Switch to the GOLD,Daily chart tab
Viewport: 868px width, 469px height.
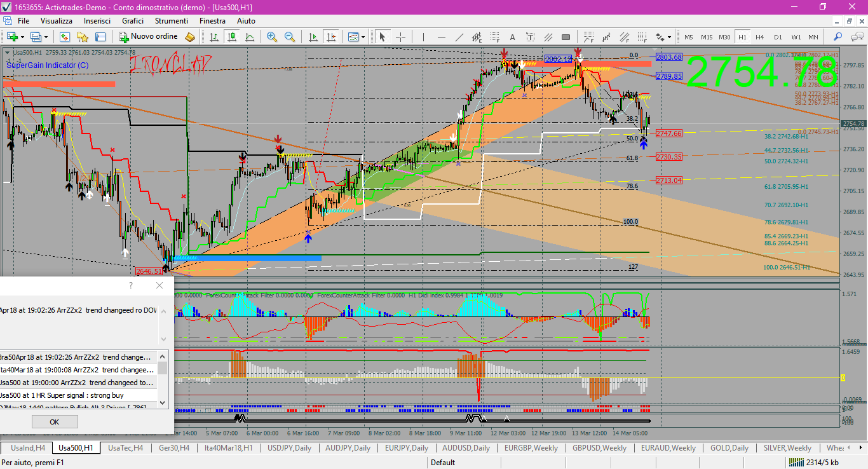pos(729,448)
